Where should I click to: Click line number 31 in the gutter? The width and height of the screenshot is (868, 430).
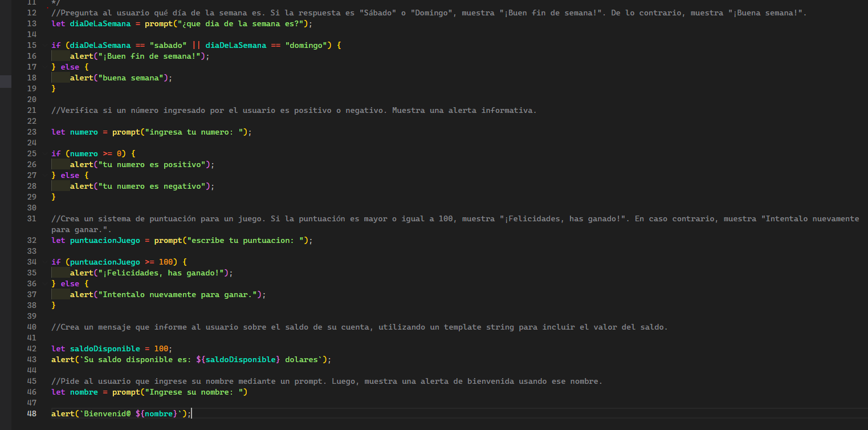[32, 218]
